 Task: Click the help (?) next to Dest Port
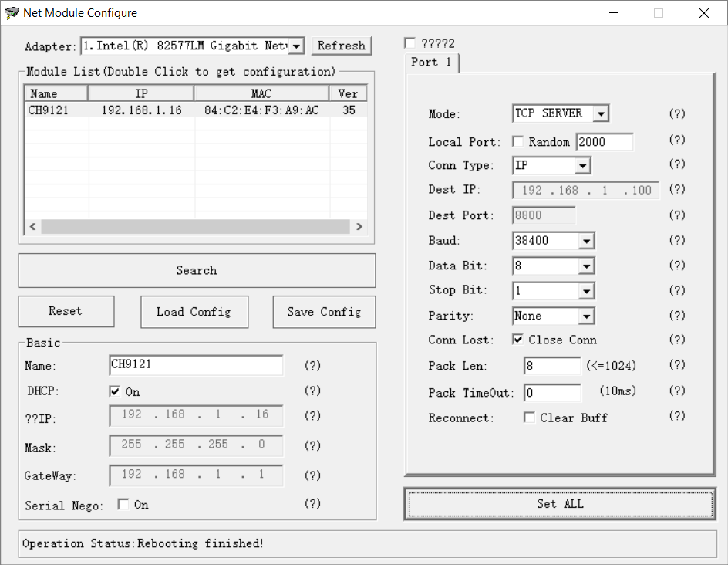[677, 215]
